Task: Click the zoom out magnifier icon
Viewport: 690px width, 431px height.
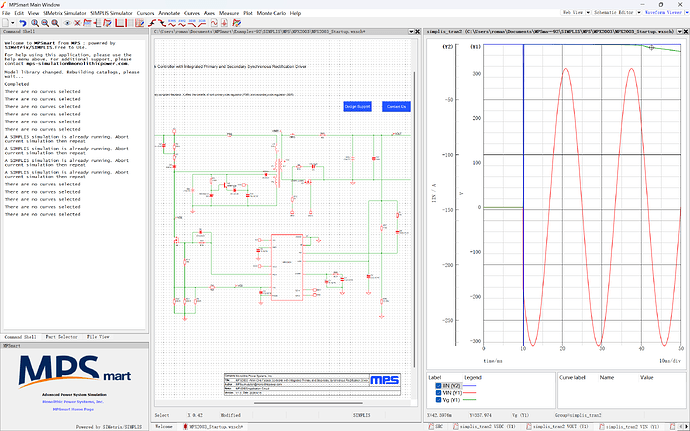Action: (45, 23)
